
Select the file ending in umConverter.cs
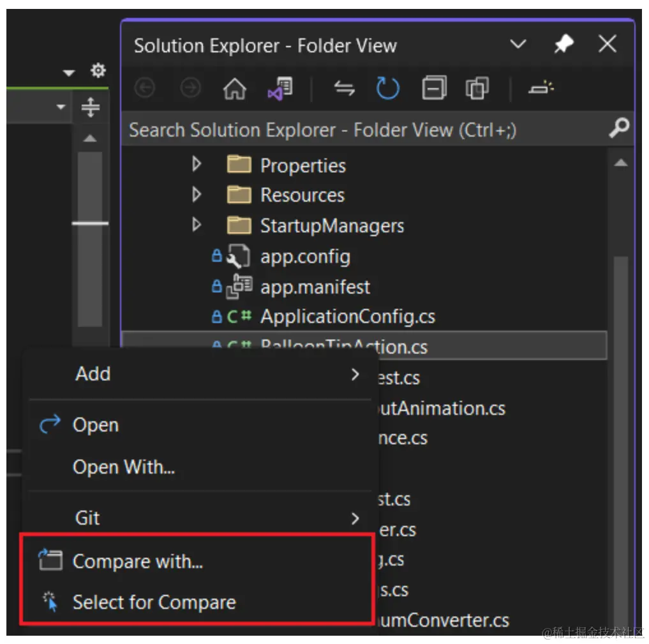click(x=444, y=620)
